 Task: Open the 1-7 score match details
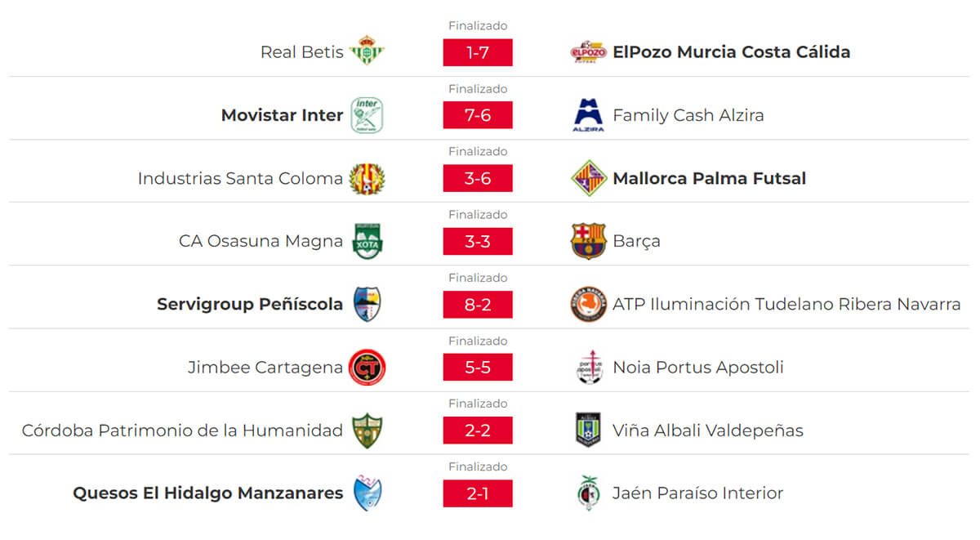coord(478,52)
